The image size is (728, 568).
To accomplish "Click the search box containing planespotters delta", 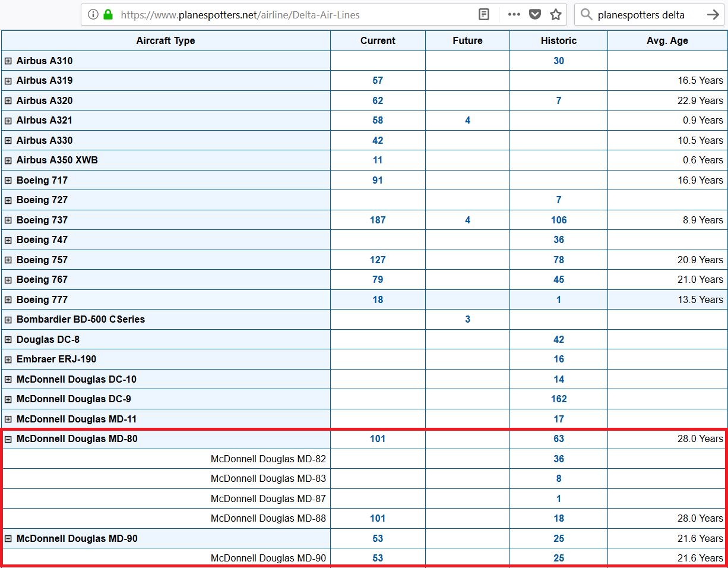I will point(647,15).
